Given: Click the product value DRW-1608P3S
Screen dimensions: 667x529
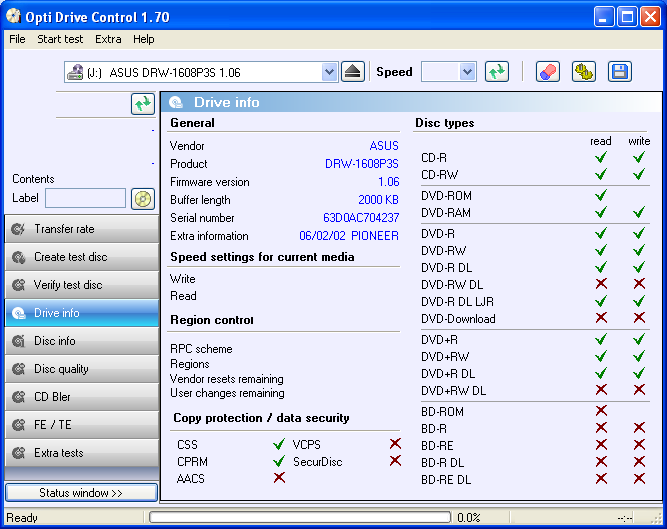Looking at the screenshot, I should pyautogui.click(x=362, y=164).
